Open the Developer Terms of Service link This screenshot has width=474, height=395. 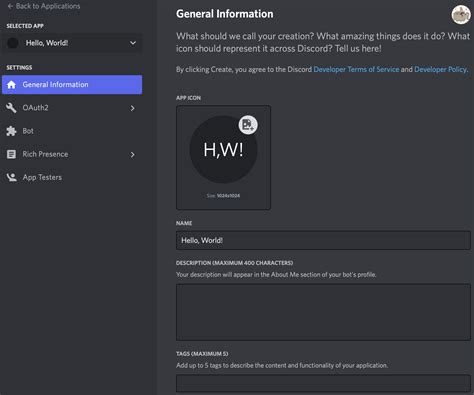pos(356,69)
